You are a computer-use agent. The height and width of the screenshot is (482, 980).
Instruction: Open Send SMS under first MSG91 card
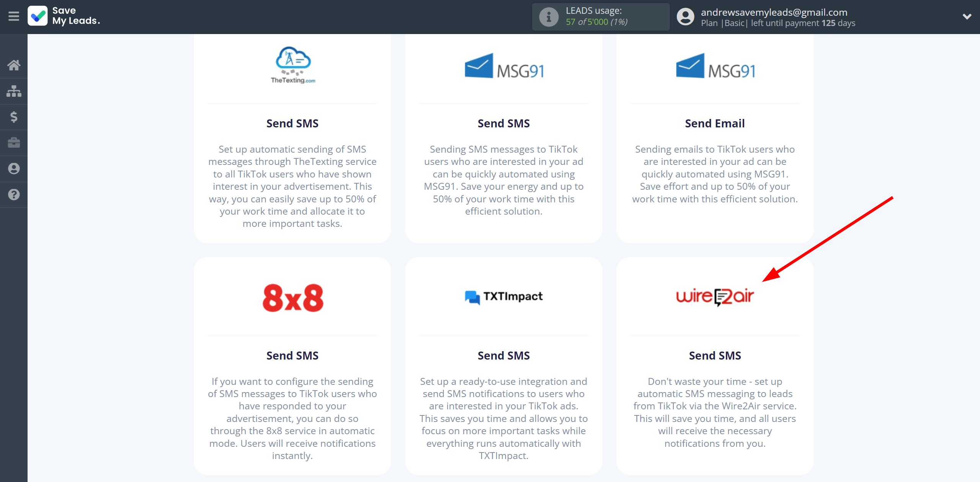tap(504, 124)
